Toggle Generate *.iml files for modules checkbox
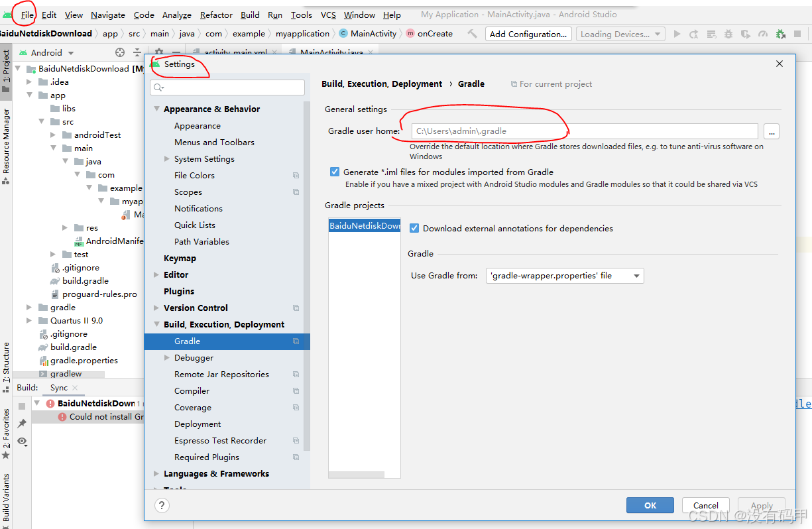Image resolution: width=812 pixels, height=529 pixels. click(x=335, y=172)
